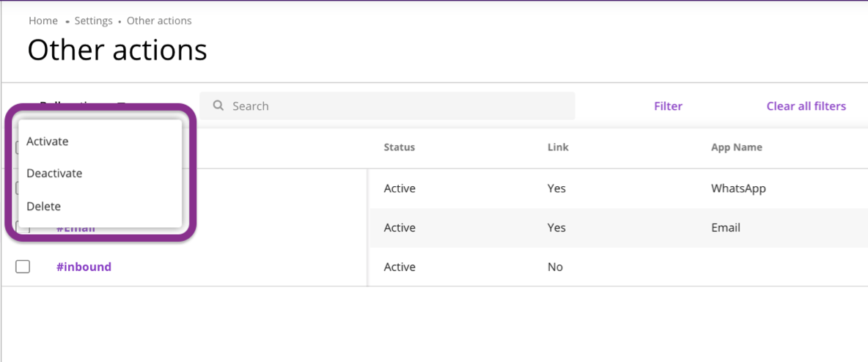Click the Other actions page heading
This screenshot has height=362, width=868.
coord(117,50)
